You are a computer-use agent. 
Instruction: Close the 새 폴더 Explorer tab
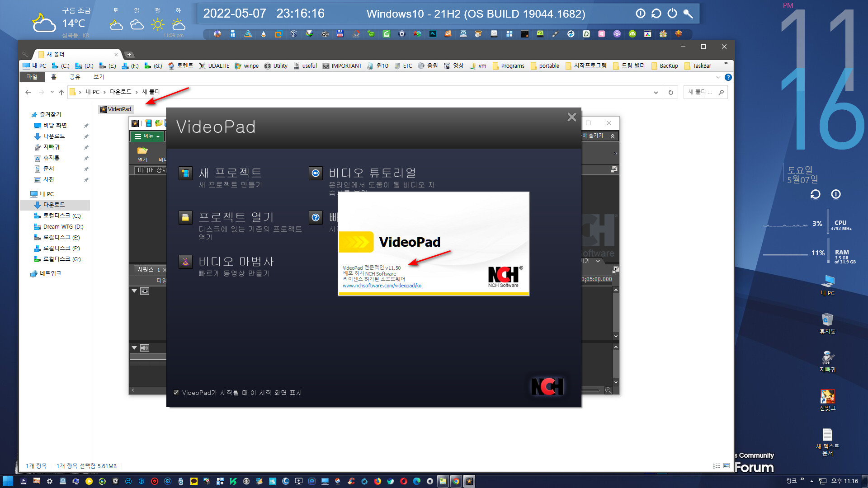coord(116,55)
